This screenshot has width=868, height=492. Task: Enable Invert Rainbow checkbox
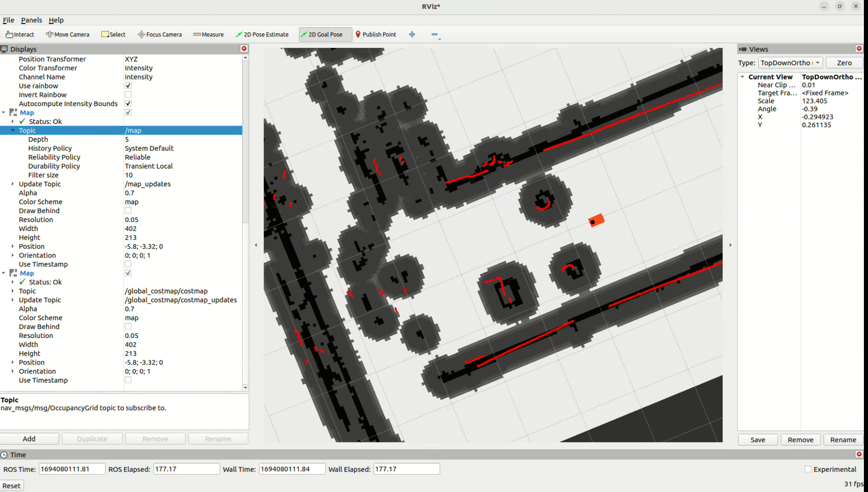click(128, 95)
